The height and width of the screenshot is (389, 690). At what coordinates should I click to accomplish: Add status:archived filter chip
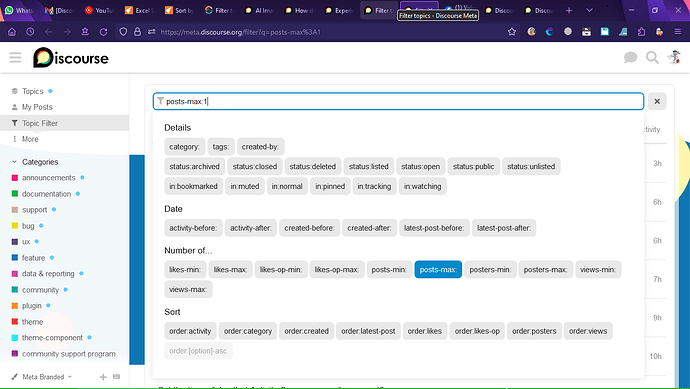[x=195, y=166]
